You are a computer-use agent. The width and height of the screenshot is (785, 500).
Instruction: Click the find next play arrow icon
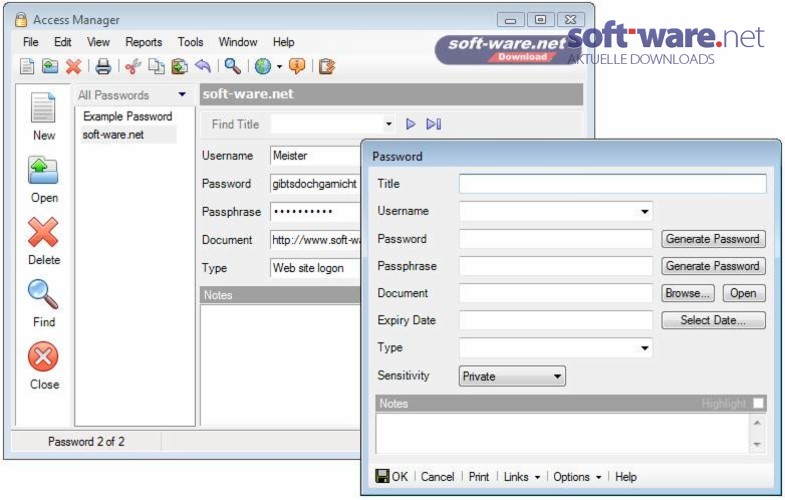tap(411, 124)
